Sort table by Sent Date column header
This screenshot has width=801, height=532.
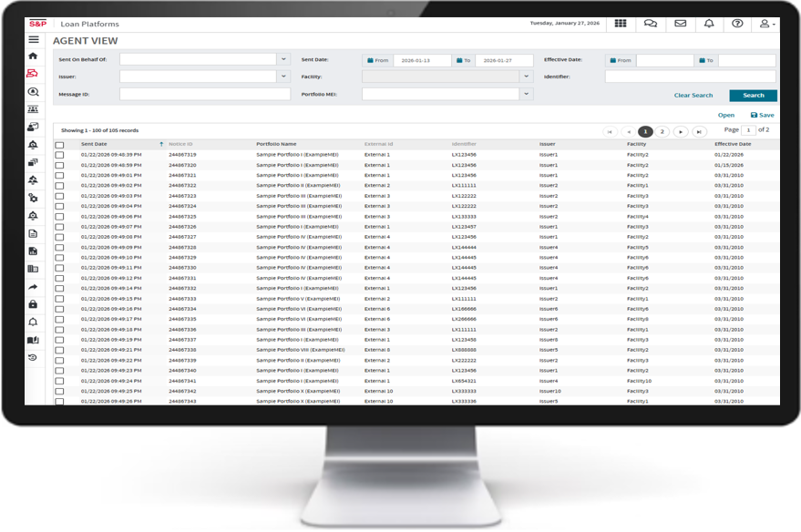pos(94,144)
